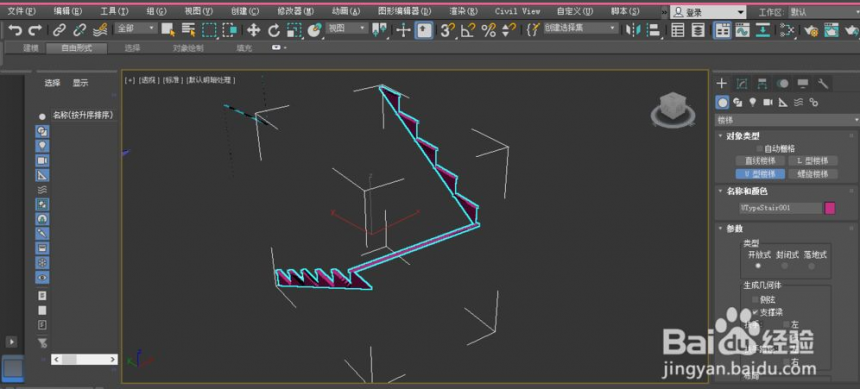The image size is (860, 389).
Task: Select the Lights category bulb icon
Action: click(x=753, y=102)
